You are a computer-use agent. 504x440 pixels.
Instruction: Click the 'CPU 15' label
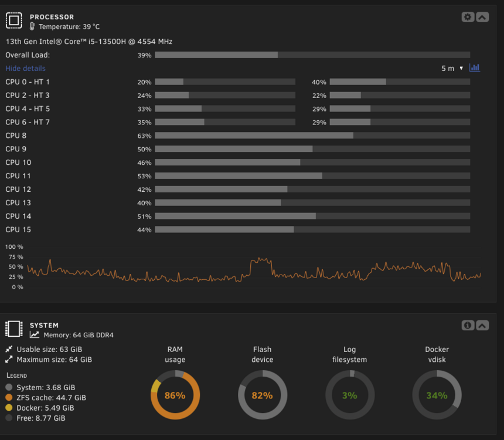pyautogui.click(x=18, y=229)
